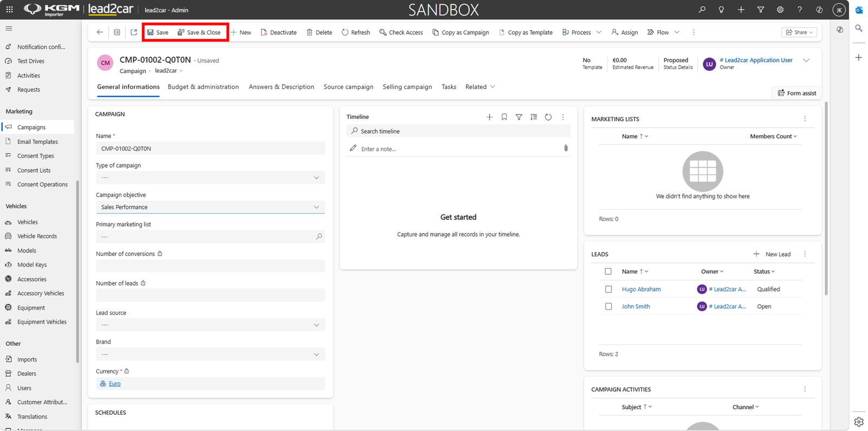Refresh the timeline
Screen dimensions: 868x431
[548, 117]
